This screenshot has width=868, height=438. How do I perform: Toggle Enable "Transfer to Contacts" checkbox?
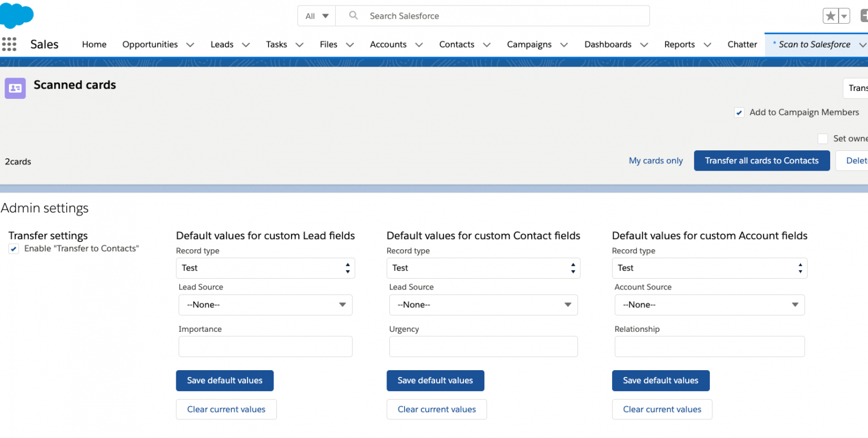pos(14,249)
